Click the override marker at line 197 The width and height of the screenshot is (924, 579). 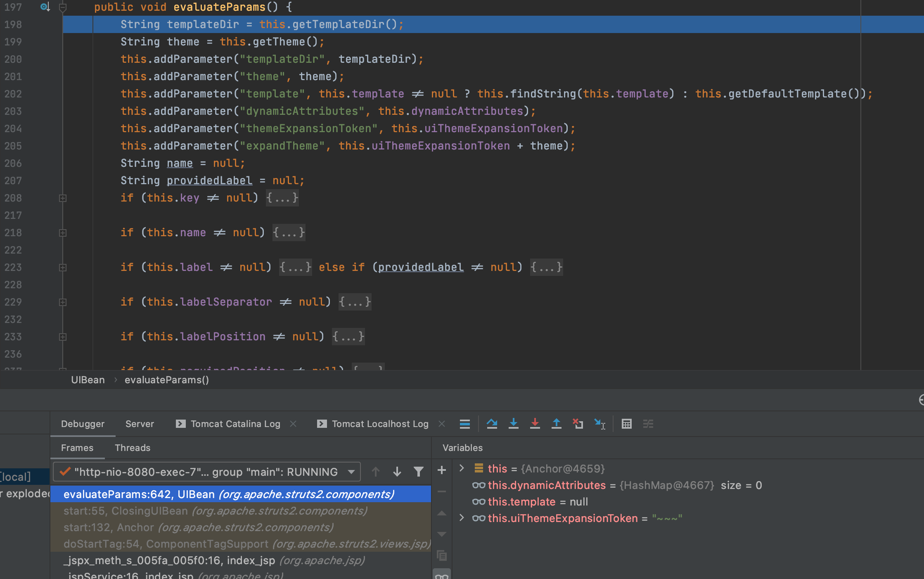point(45,7)
